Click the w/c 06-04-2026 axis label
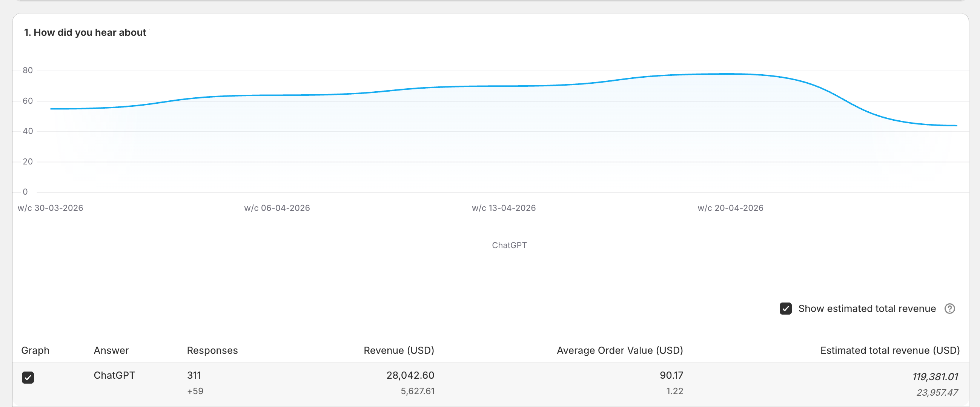This screenshot has width=980, height=407. (277, 208)
